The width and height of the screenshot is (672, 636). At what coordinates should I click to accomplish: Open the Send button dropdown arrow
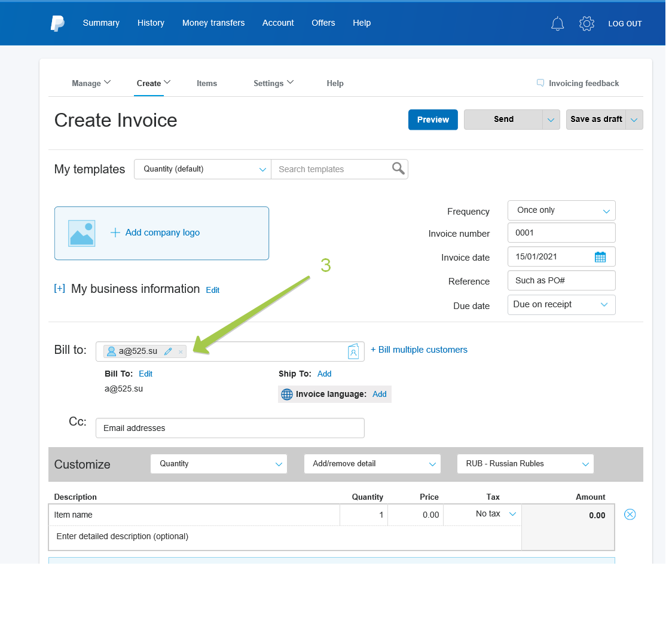coord(551,120)
